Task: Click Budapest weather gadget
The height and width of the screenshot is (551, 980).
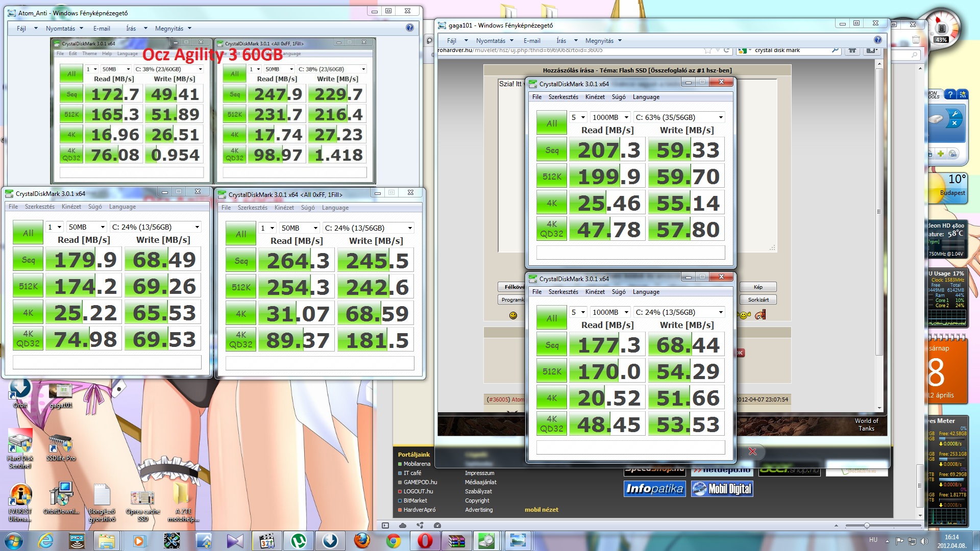Action: tap(947, 188)
